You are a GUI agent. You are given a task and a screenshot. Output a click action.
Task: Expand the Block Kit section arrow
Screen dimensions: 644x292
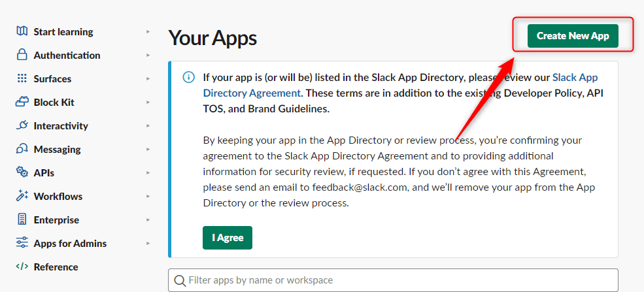(148, 102)
